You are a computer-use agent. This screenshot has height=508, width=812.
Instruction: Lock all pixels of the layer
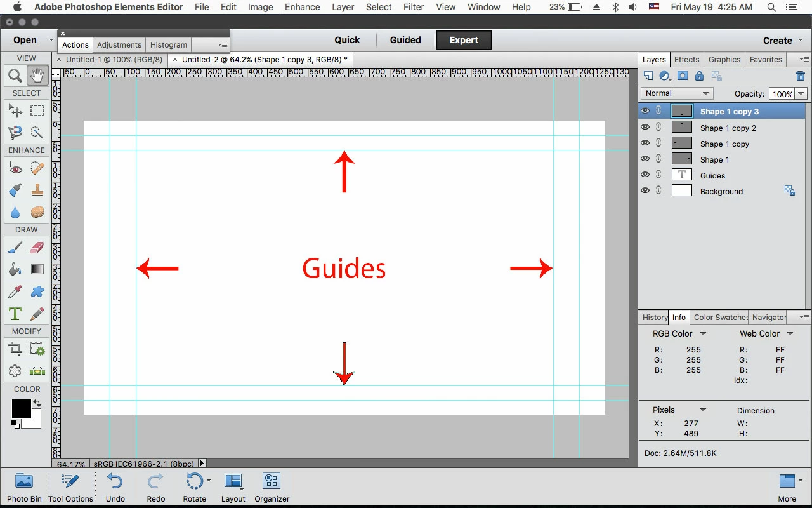pos(699,76)
